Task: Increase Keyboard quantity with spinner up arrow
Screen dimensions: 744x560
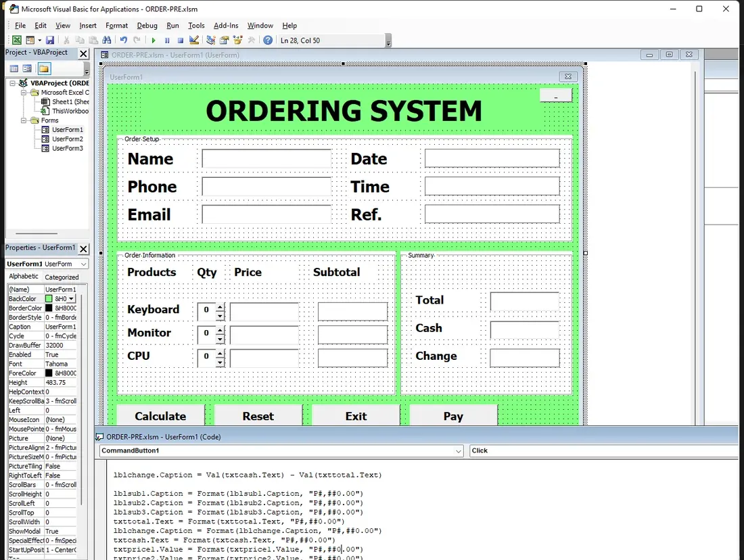Action: (220, 307)
